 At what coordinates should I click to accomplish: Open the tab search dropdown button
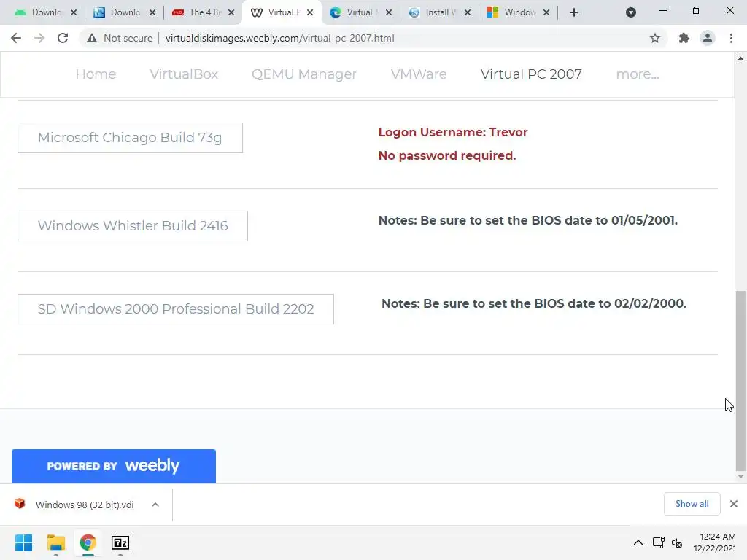point(631,12)
